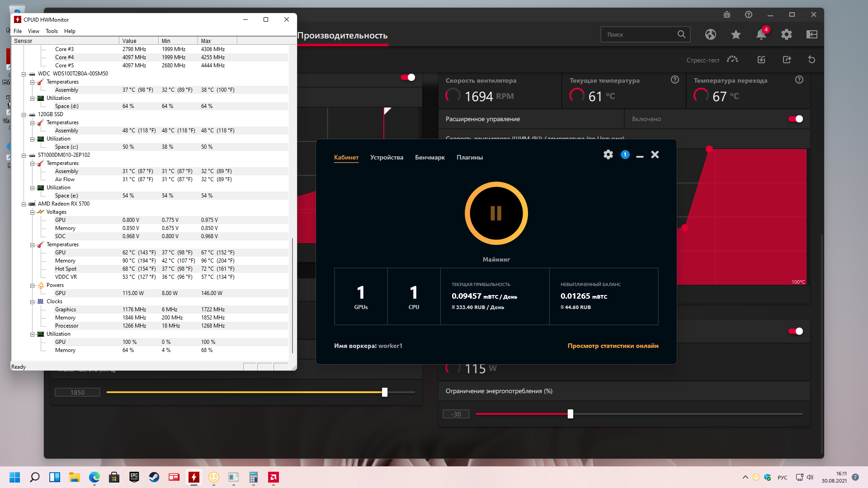Toggle the switch above the 115 W readout
The width and height of the screenshot is (868, 488).
point(795,331)
